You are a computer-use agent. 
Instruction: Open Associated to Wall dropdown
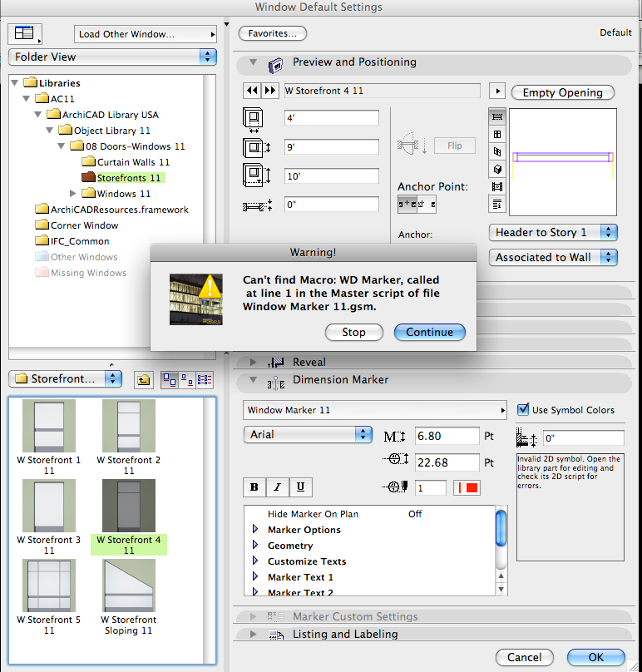click(553, 258)
